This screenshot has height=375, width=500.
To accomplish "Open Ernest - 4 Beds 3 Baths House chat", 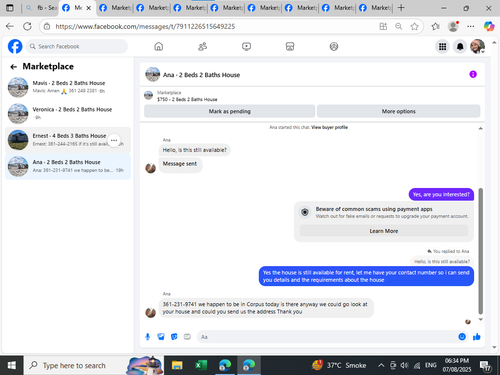I will click(x=68, y=140).
